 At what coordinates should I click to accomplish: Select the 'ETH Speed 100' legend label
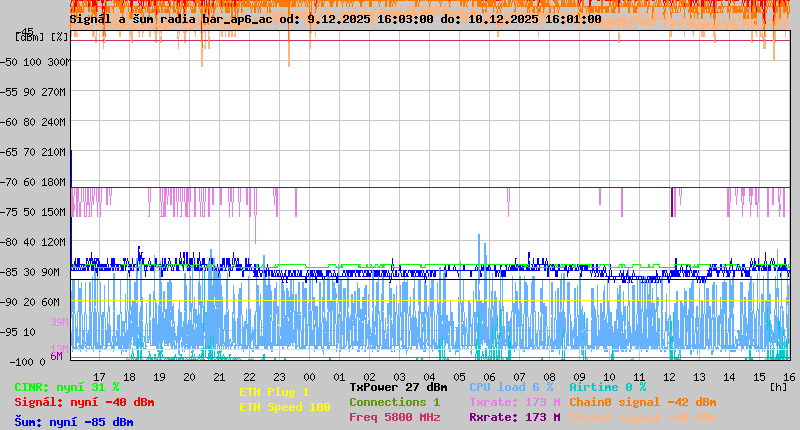tap(285, 407)
